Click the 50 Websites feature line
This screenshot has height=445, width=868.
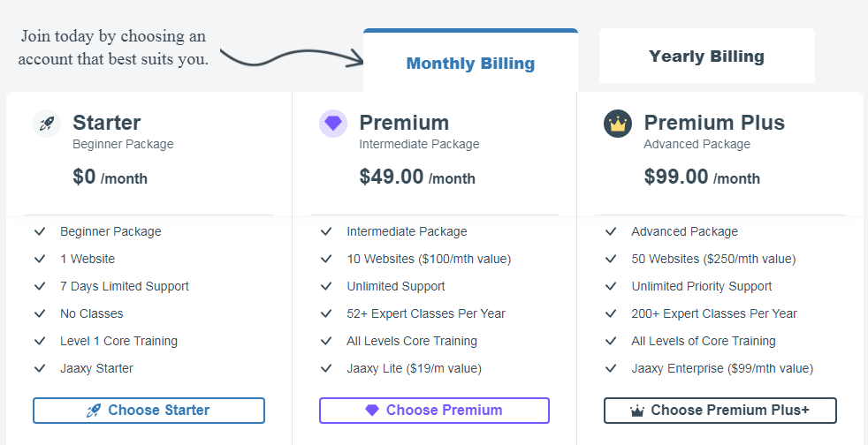click(713, 259)
